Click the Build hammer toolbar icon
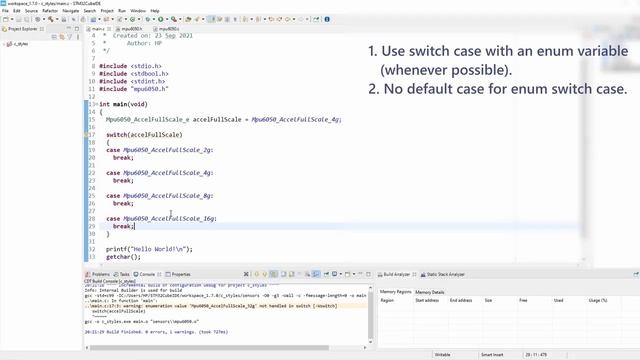640x360 pixels. point(51,19)
